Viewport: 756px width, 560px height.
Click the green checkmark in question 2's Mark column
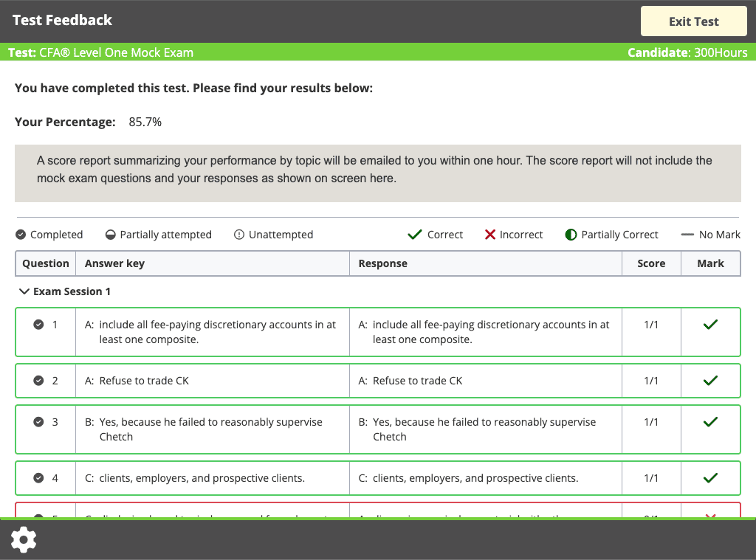(x=710, y=380)
